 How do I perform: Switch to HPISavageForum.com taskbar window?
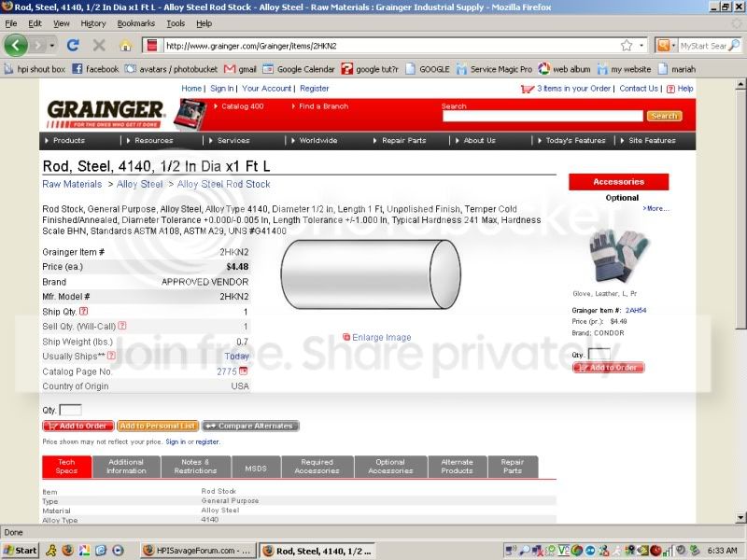click(x=198, y=551)
